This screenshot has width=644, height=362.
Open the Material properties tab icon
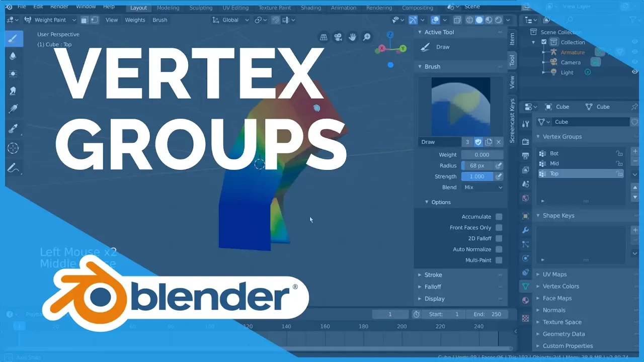click(525, 300)
